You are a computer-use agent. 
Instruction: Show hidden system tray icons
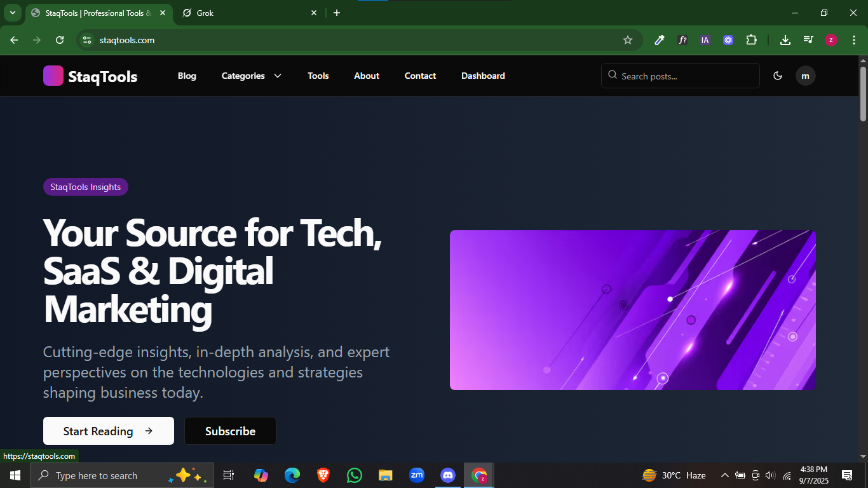click(x=724, y=475)
